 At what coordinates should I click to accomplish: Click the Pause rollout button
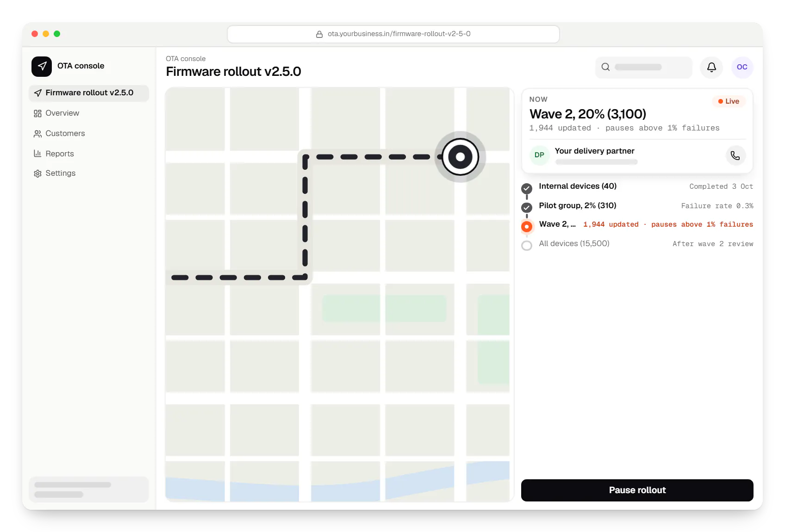[637, 490]
